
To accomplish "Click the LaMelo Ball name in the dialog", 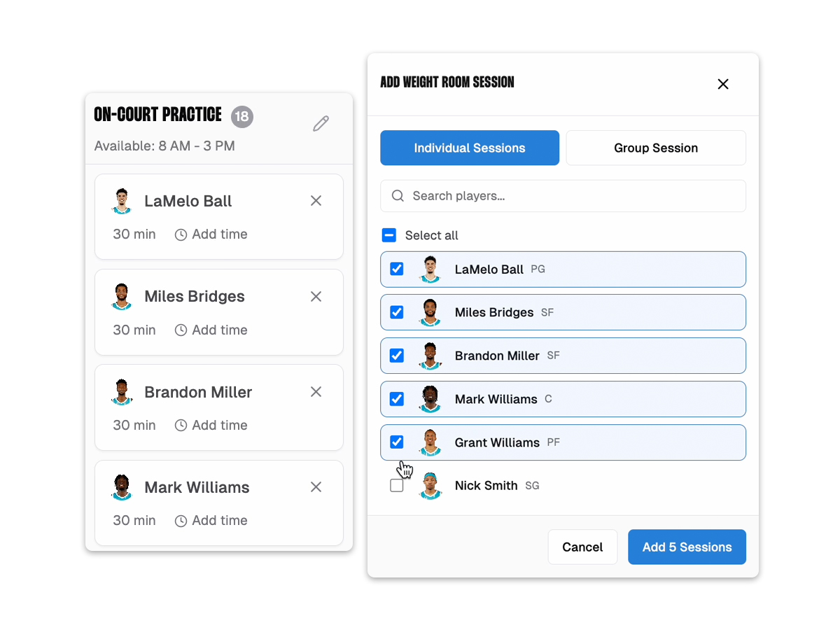I will pos(489,269).
